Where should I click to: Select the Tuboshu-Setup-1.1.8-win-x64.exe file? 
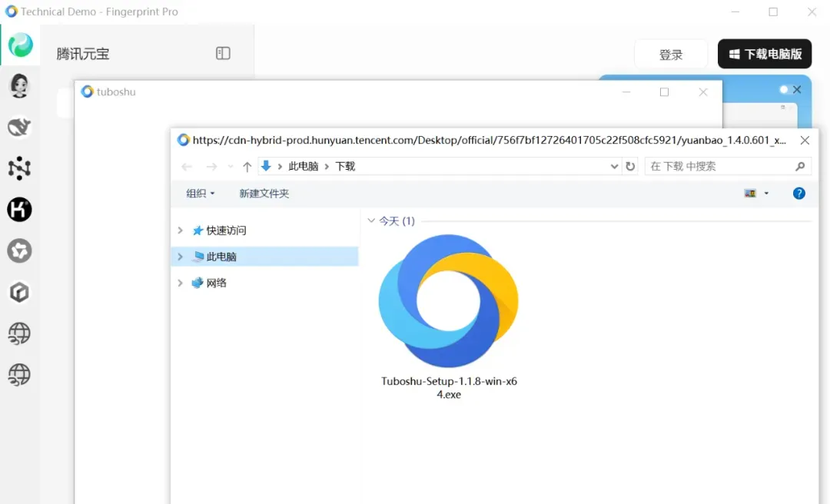point(449,317)
